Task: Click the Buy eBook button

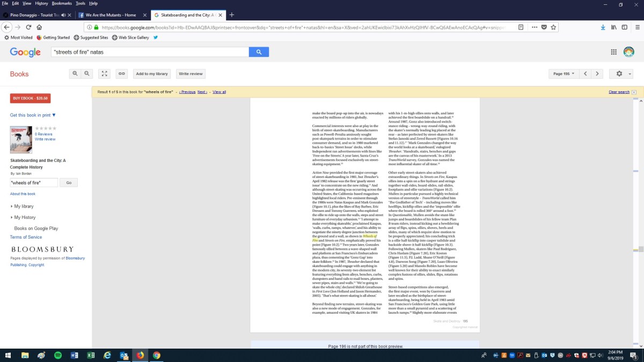Action: coord(30,99)
